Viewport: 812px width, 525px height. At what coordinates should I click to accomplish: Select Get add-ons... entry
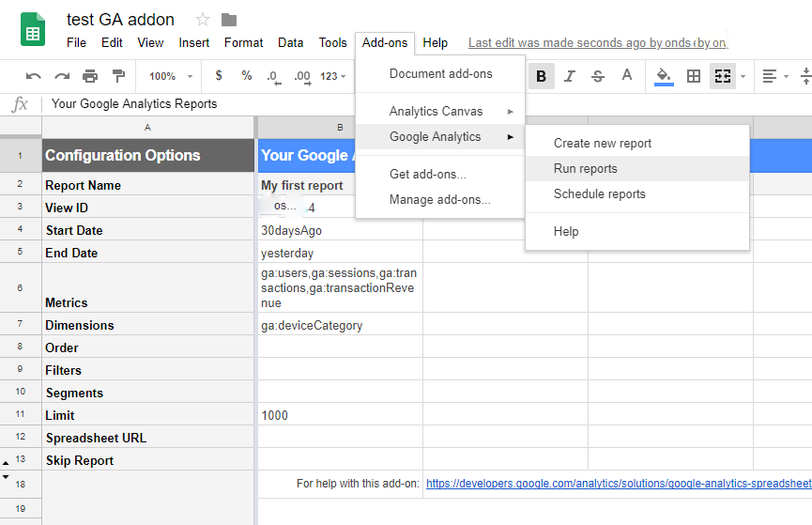tap(440, 175)
